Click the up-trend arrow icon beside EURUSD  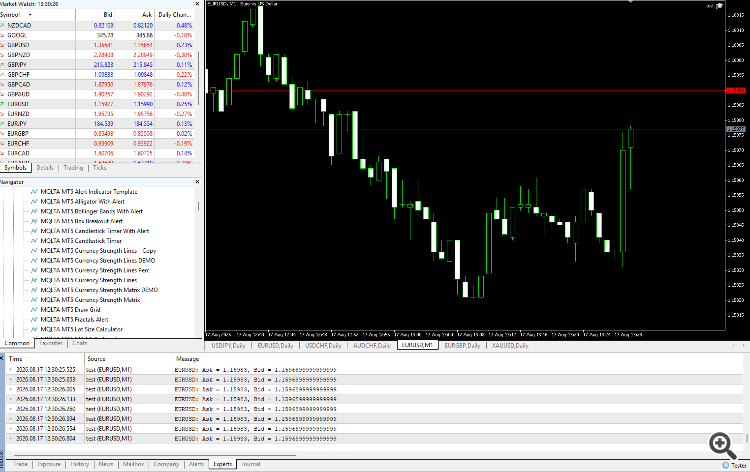[3, 104]
